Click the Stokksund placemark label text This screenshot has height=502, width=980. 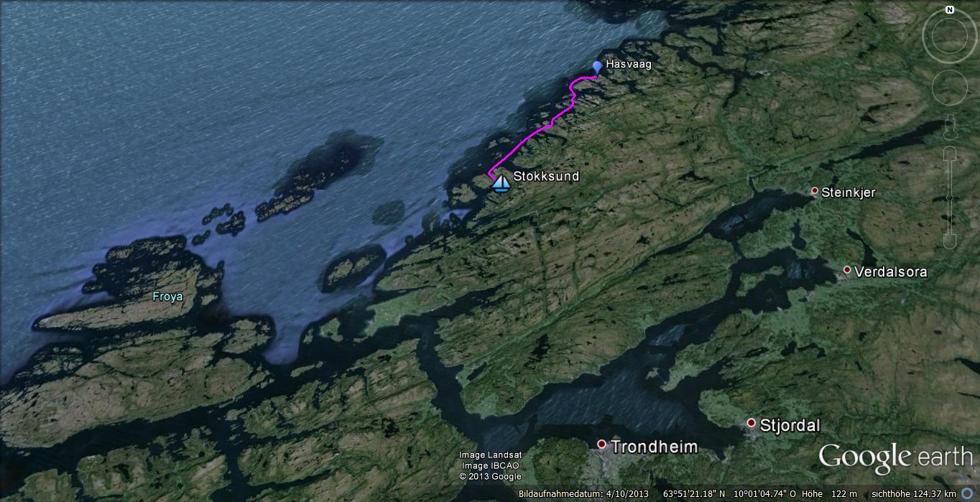point(546,176)
